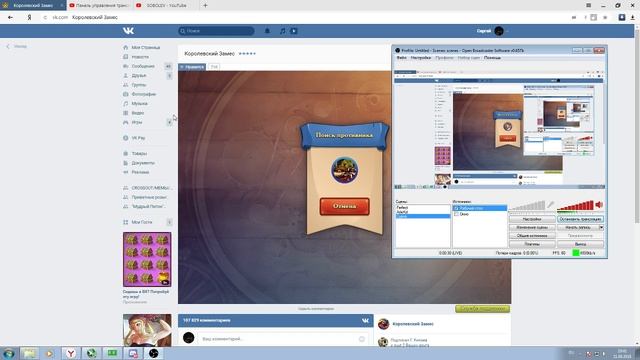Click the Плагины button in OBS
The height and width of the screenshot is (360, 640).
[532, 244]
